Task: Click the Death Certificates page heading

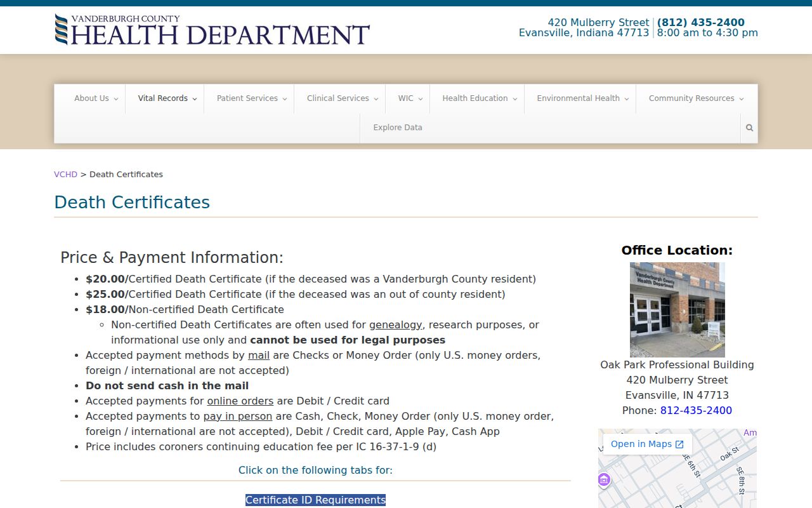Action: [x=132, y=203]
